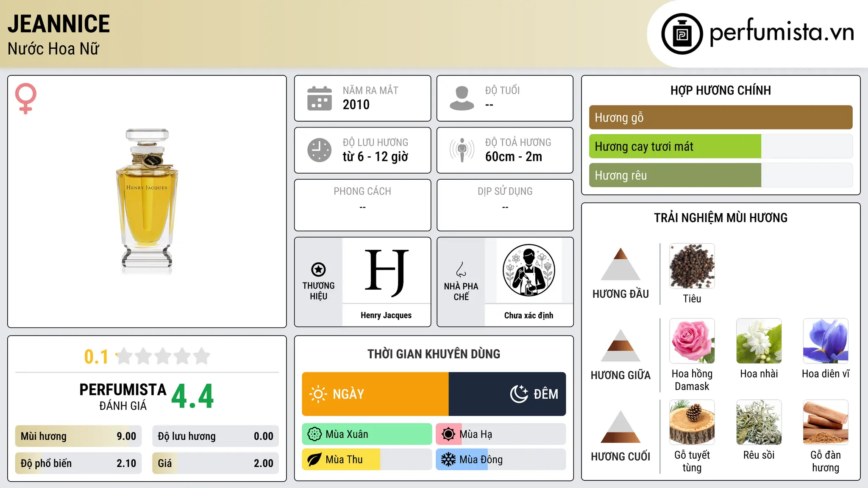Select the Hương cay tươi mát accord bar
The width and height of the screenshot is (868, 488).
point(721,146)
